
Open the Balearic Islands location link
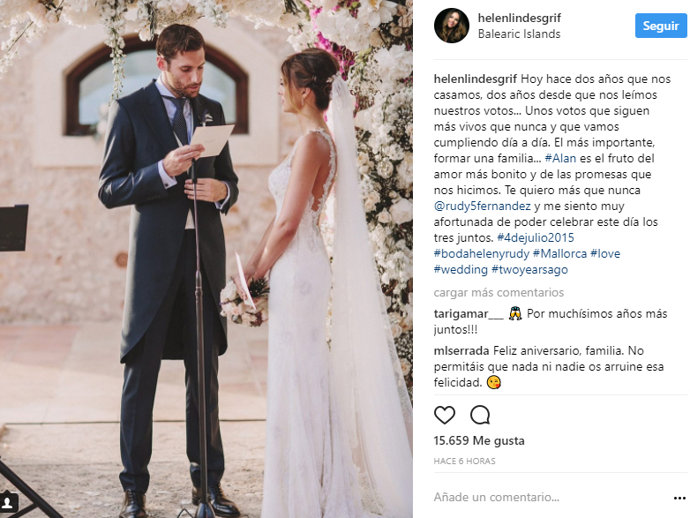pyautogui.click(x=519, y=34)
